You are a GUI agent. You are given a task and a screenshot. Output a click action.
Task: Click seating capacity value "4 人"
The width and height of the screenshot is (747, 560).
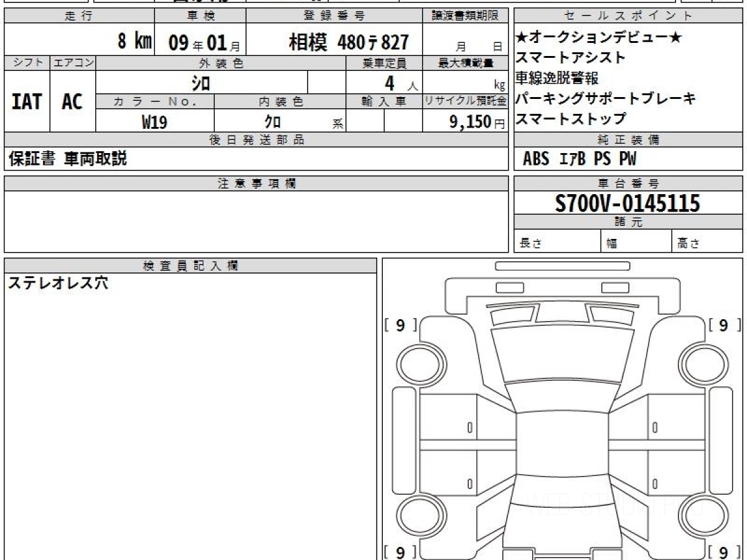(402, 83)
